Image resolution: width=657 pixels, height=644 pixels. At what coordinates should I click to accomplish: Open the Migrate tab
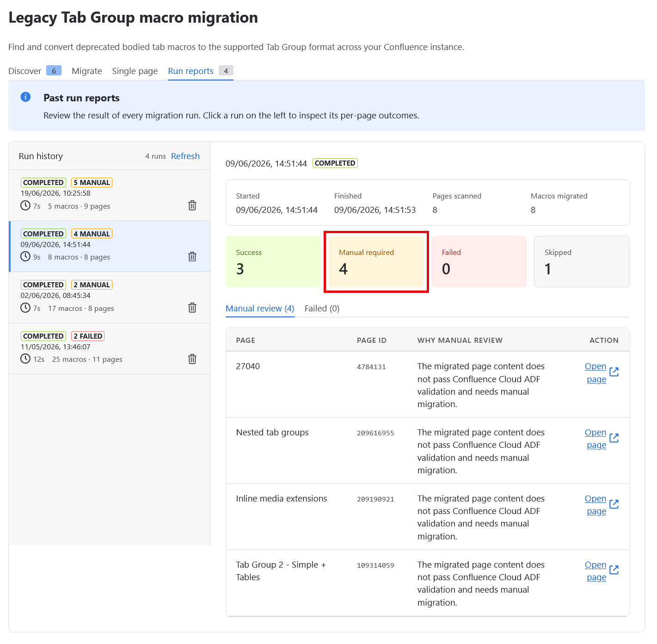click(x=87, y=71)
